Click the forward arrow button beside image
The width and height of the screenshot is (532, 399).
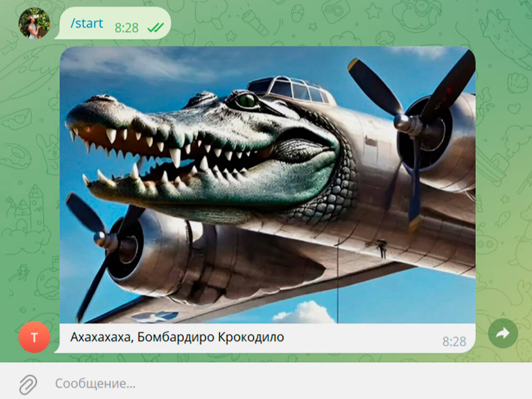pos(503,333)
